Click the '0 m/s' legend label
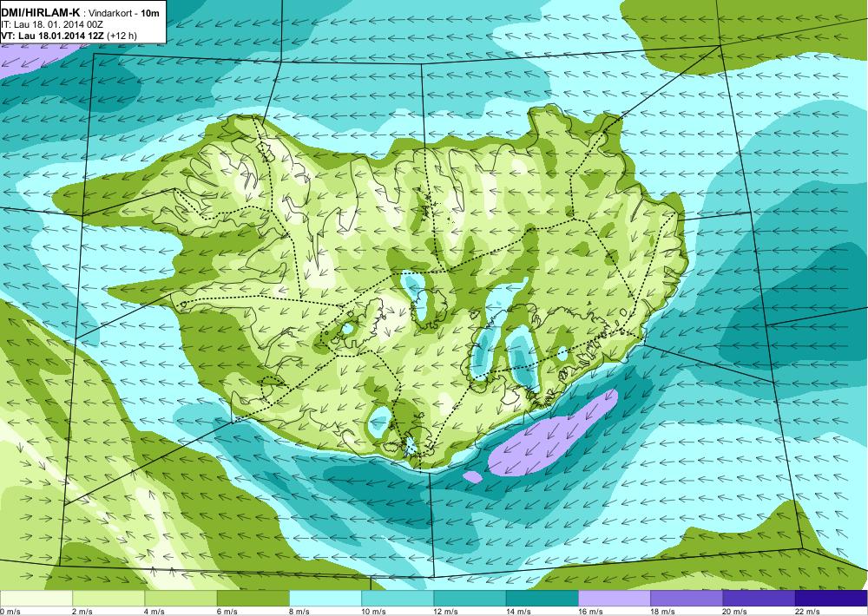Viewport: 868px width, 616px height. coord(10,612)
